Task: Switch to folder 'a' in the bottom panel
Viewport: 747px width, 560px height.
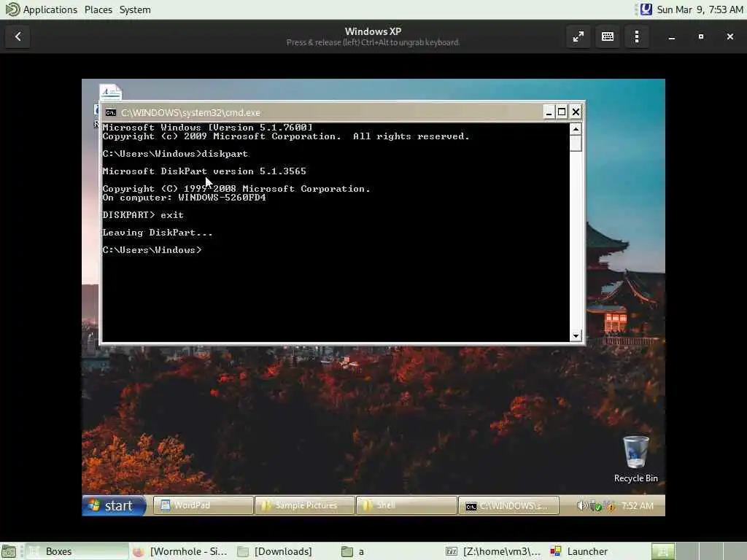Action: click(x=390, y=551)
